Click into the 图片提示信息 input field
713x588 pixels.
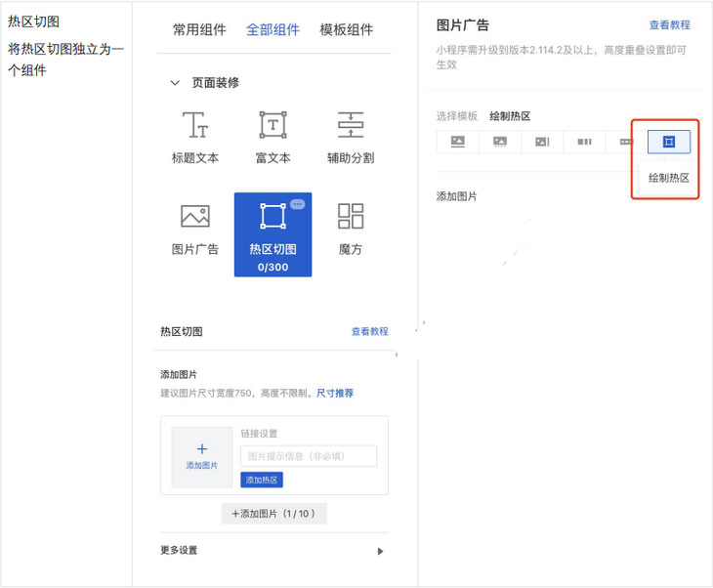pyautogui.click(x=308, y=456)
